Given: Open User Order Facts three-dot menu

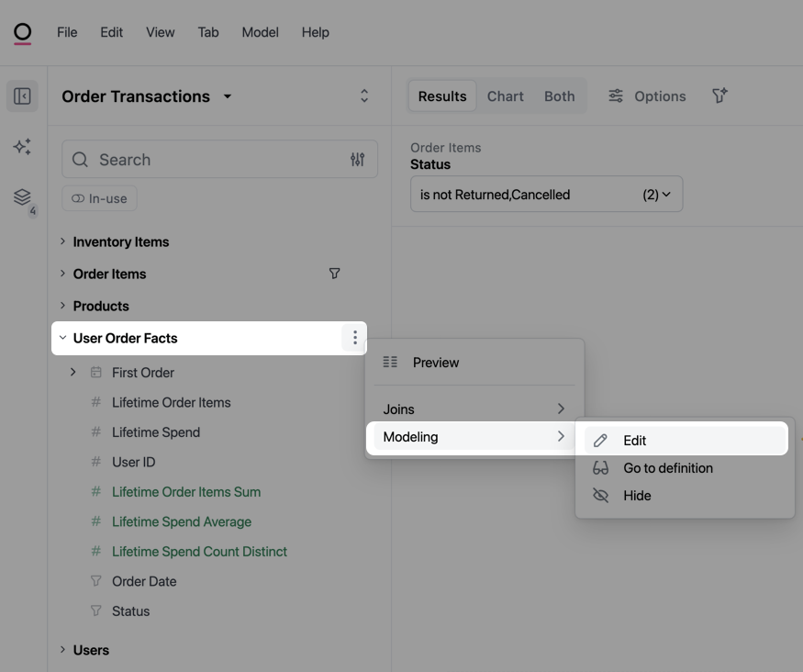Looking at the screenshot, I should click(x=355, y=338).
